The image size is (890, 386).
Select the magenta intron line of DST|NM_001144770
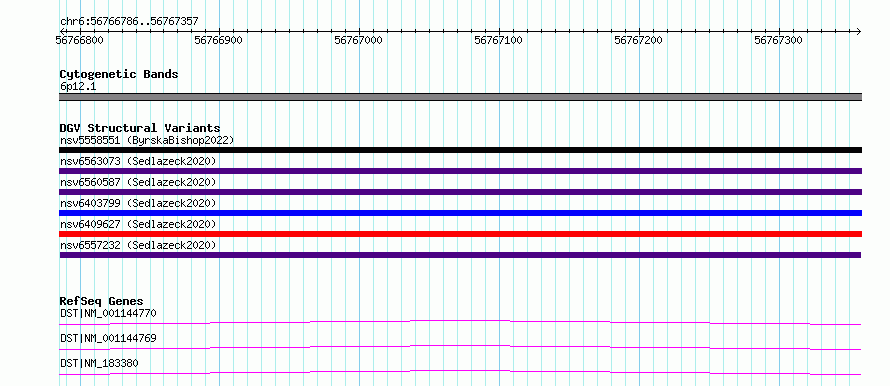460,322
